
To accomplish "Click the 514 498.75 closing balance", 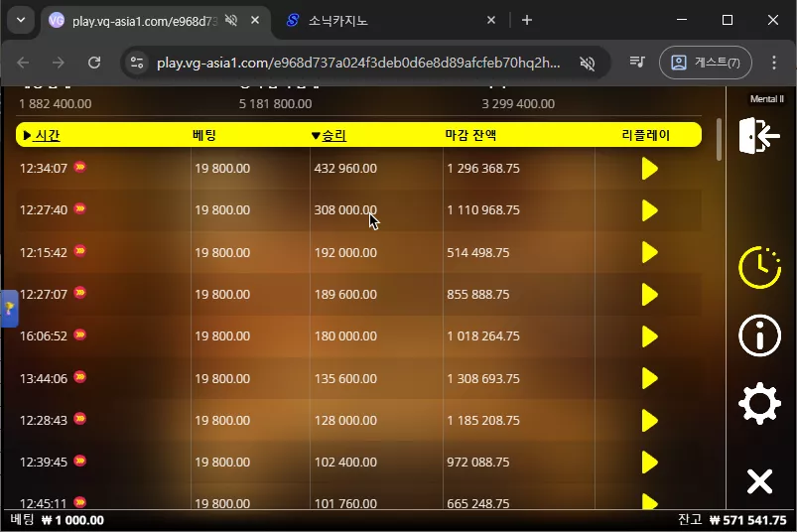I will [477, 252].
